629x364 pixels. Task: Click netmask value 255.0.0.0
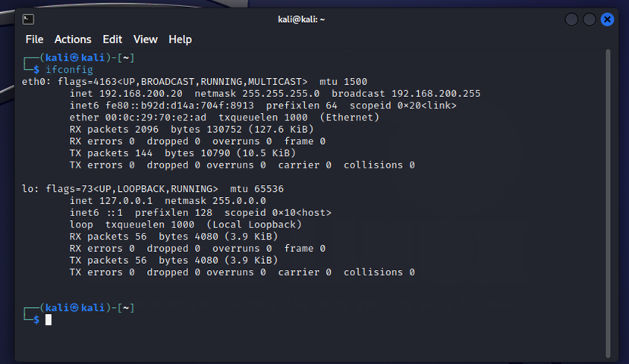[x=239, y=200]
